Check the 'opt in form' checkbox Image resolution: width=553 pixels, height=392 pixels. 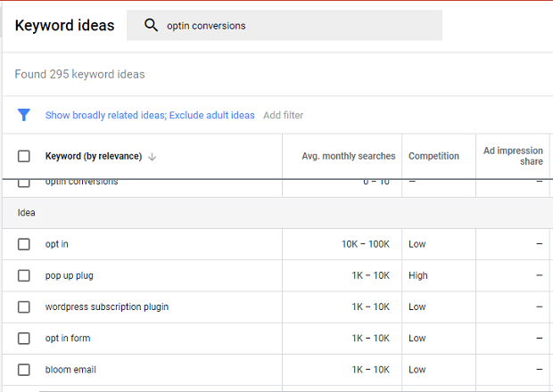24,338
